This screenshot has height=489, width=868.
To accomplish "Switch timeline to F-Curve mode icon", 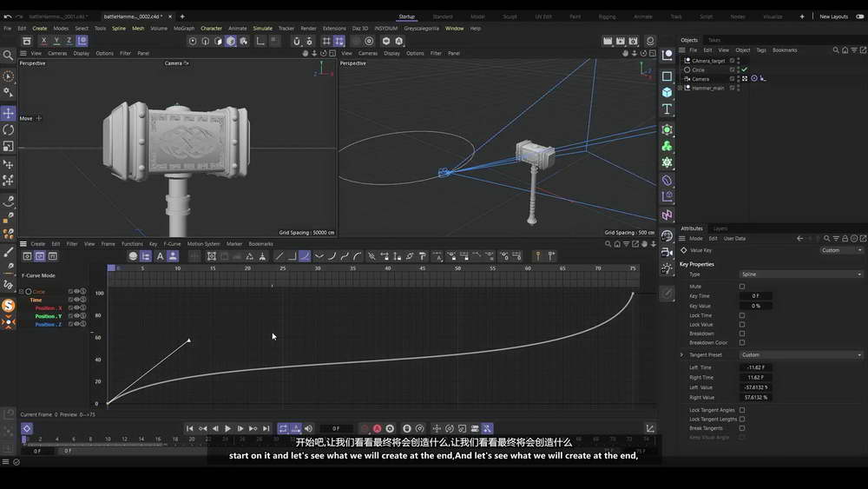I will 40,256.
